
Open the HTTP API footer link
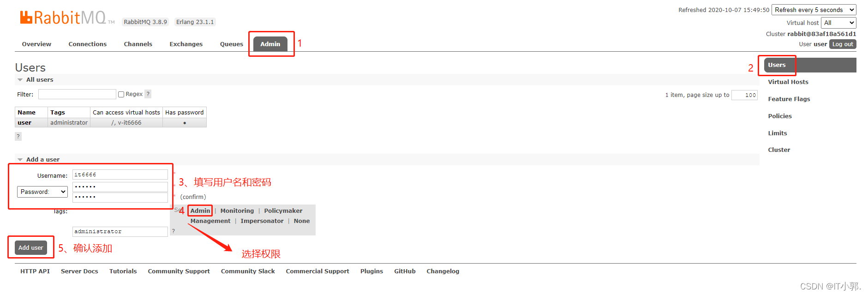pos(35,271)
